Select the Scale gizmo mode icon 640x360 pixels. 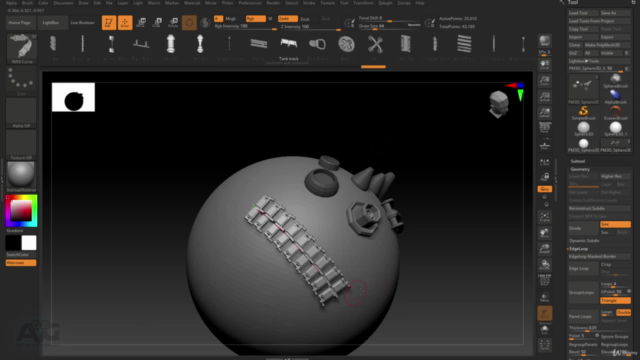[157, 22]
